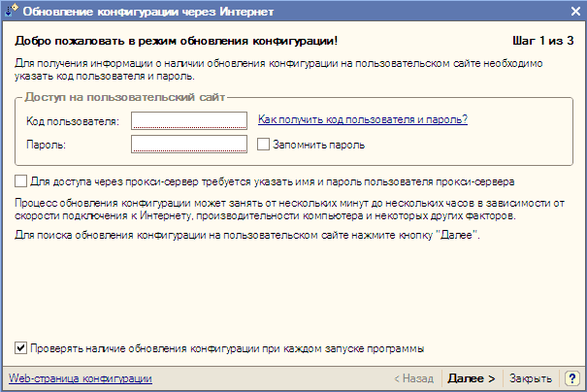Focus the Код пользователя input field
Viewport: 587px width, 392px height.
point(189,120)
